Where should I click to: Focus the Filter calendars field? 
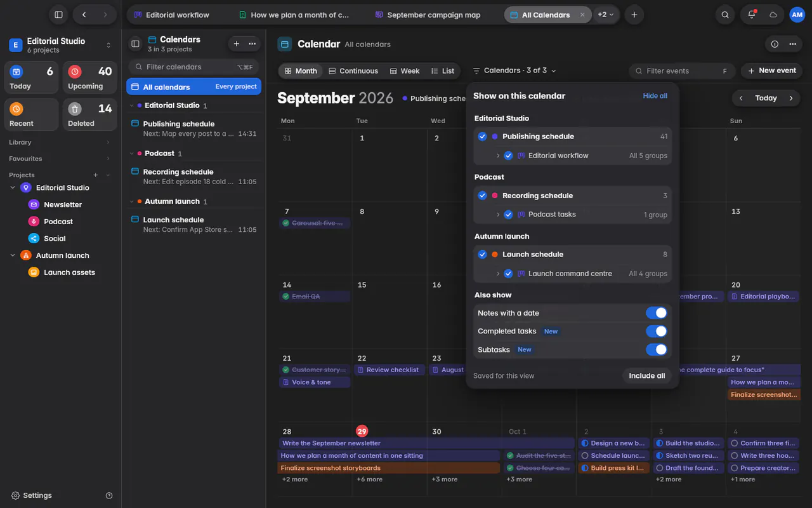(x=194, y=67)
